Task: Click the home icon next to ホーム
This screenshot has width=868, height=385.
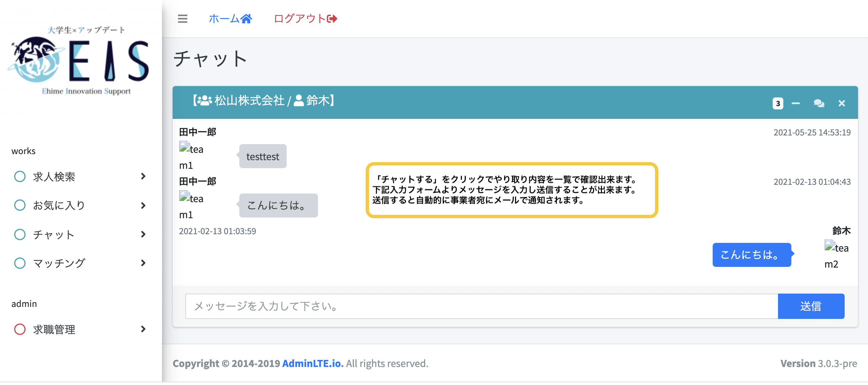Action: (x=246, y=19)
